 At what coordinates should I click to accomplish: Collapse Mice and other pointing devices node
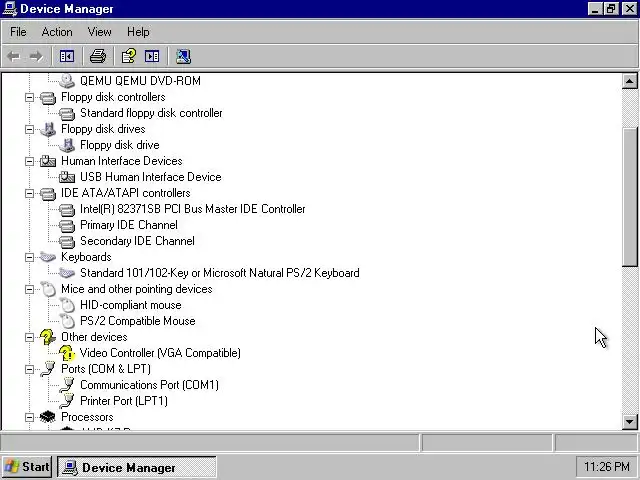(29, 289)
